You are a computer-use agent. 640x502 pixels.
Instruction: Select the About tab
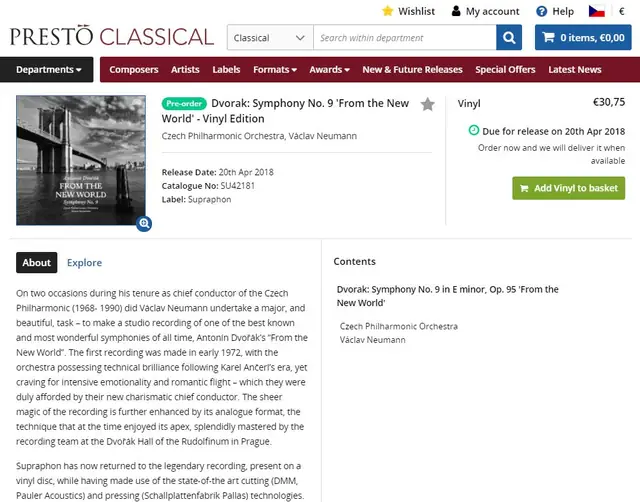(x=37, y=262)
